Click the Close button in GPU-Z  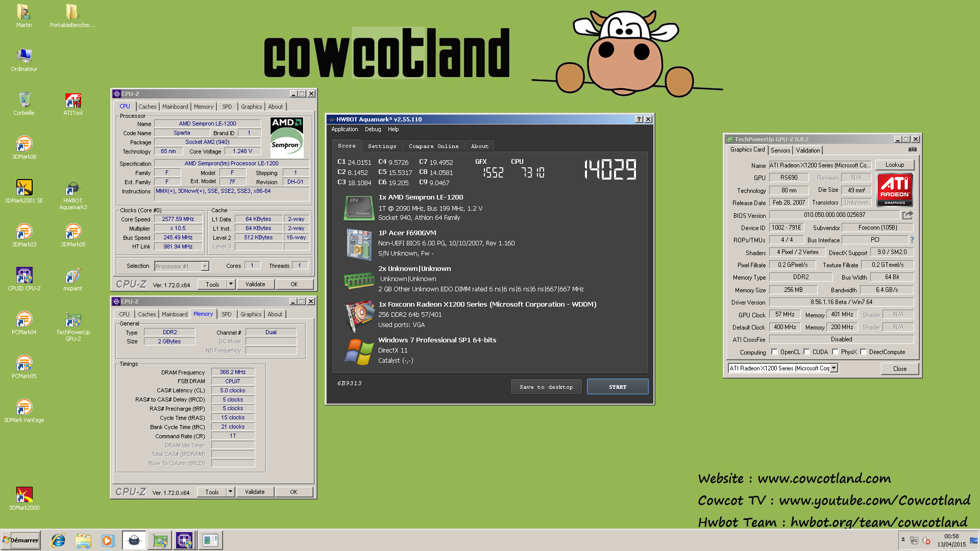tap(900, 369)
